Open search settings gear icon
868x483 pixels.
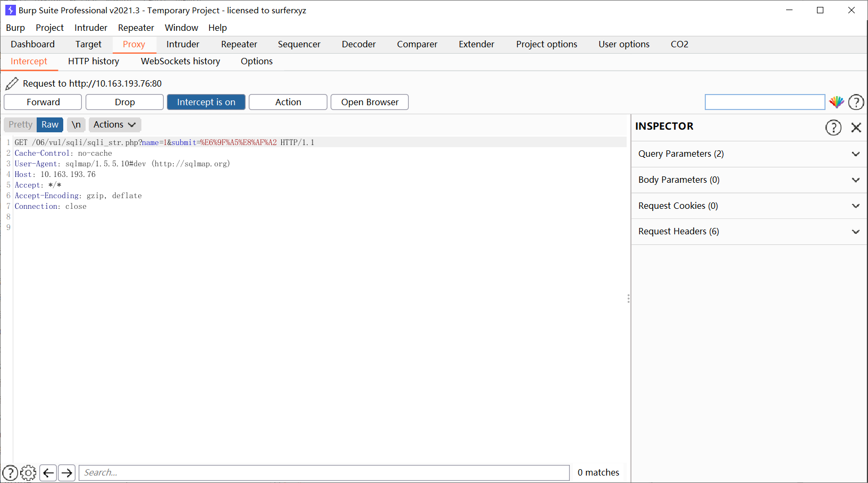[28, 473]
